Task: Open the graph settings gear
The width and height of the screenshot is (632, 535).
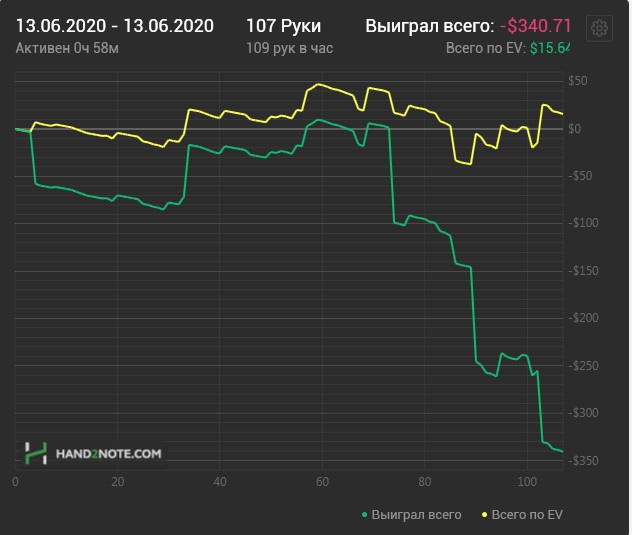Action: pyautogui.click(x=601, y=27)
